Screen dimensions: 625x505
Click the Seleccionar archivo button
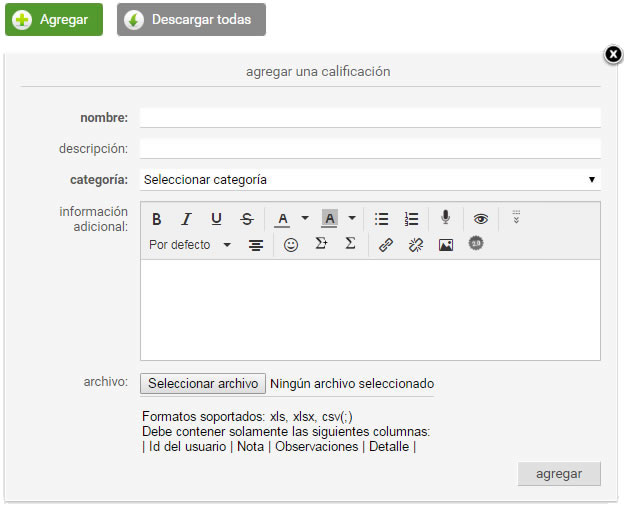click(x=203, y=383)
